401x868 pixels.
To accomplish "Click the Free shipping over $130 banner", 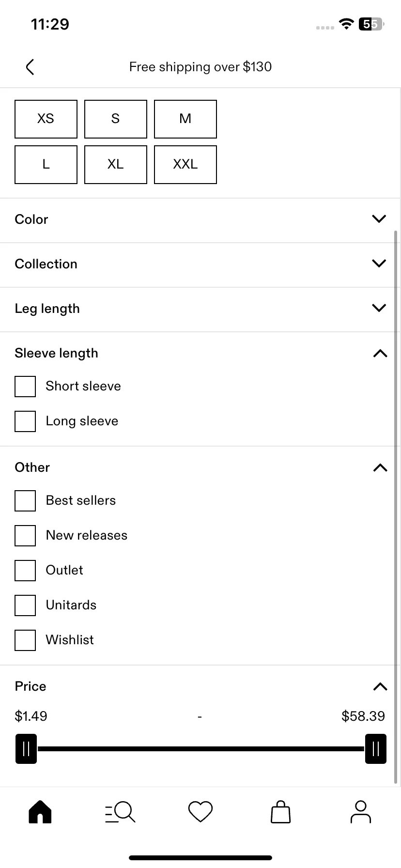I will pos(200,67).
